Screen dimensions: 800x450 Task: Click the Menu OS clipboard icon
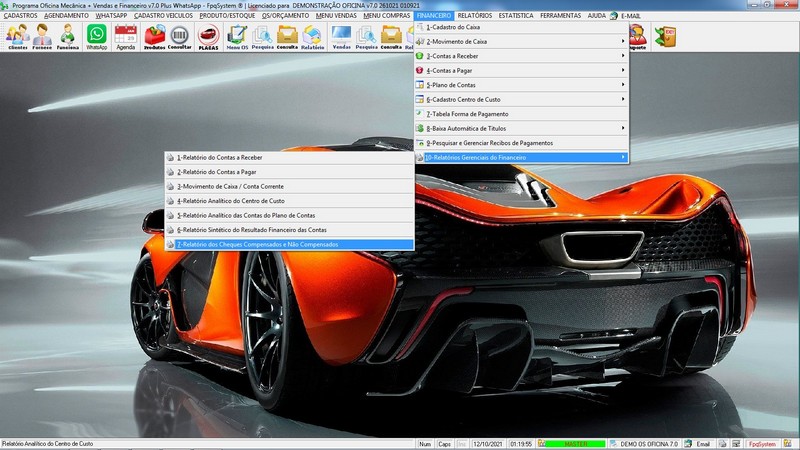tap(237, 37)
